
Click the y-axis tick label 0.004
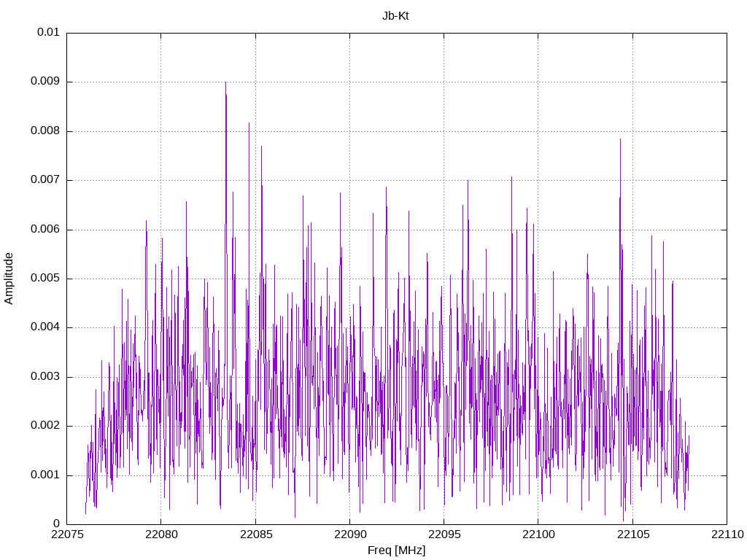[45, 327]
